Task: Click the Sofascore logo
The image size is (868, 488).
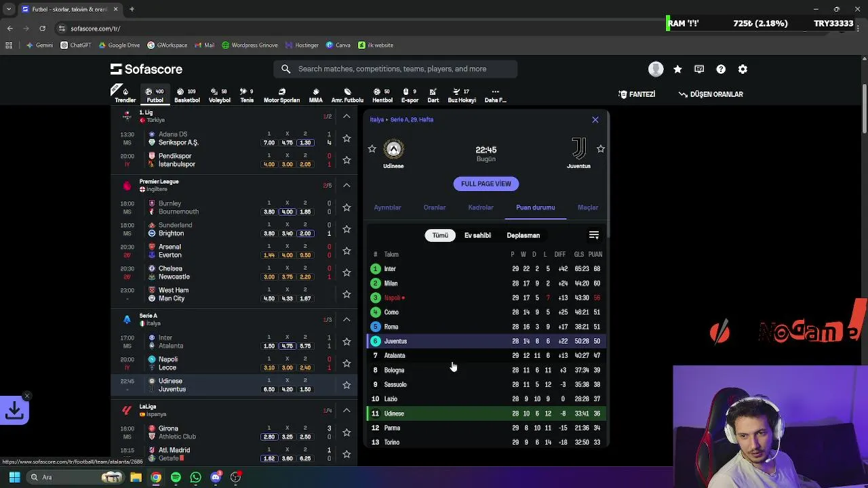Action: tap(146, 69)
